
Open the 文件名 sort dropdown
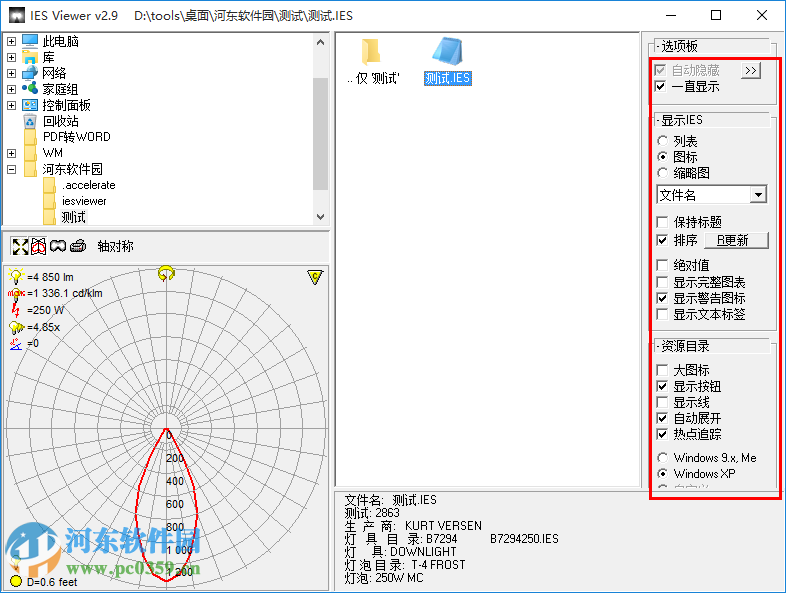click(x=758, y=194)
